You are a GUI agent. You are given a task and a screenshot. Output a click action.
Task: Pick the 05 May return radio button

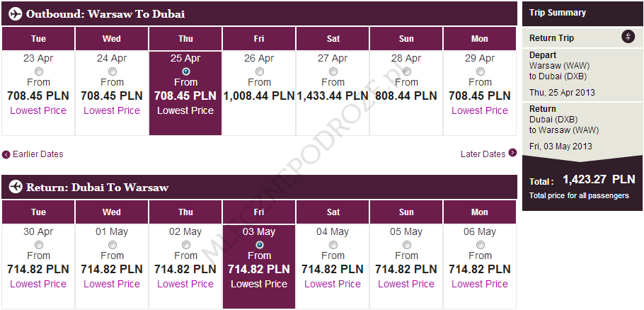(407, 245)
